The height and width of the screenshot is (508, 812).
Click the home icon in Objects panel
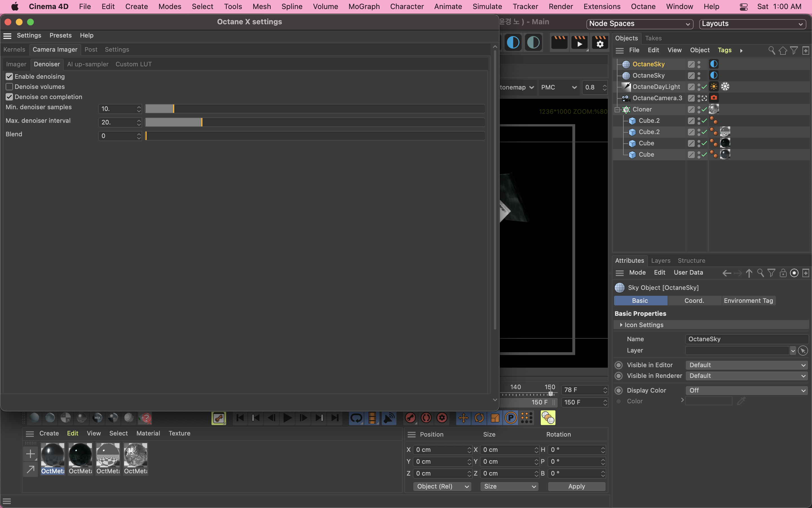[783, 51]
